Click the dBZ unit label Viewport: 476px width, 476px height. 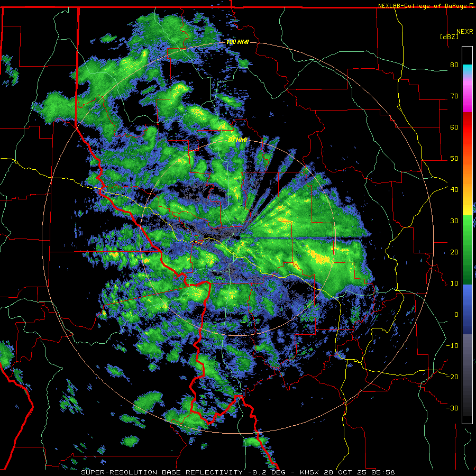coord(449,36)
